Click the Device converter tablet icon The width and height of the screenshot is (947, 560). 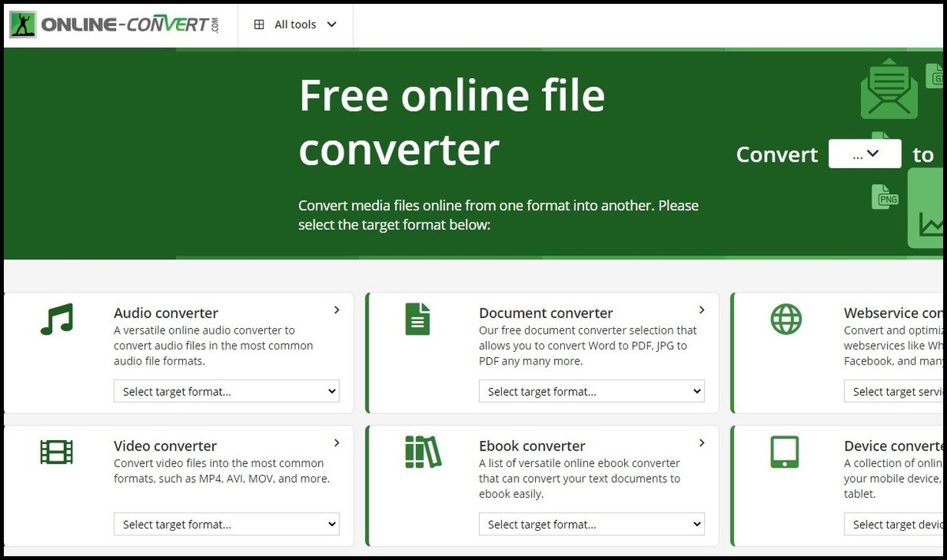[785, 452]
